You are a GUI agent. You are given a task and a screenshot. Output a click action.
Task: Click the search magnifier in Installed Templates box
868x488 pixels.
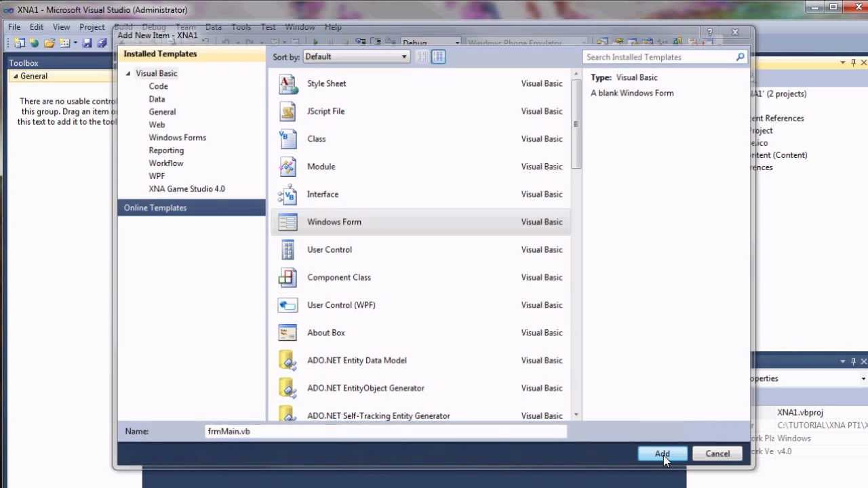(x=741, y=57)
